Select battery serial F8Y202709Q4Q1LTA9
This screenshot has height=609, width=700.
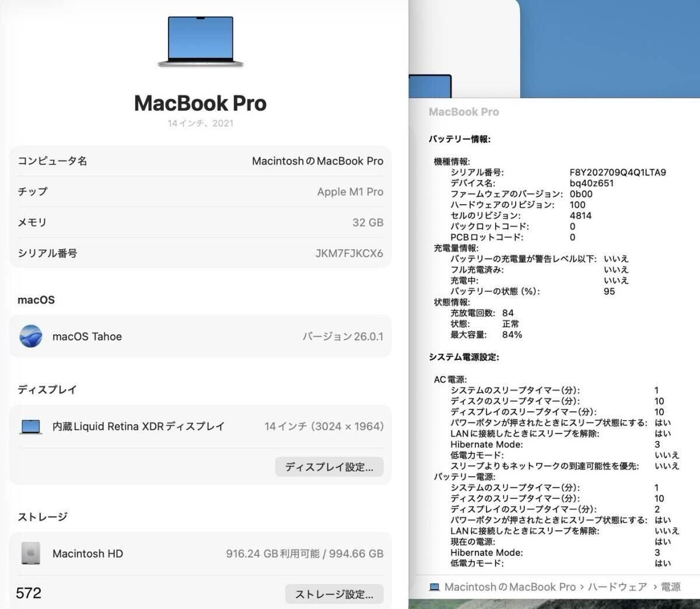pyautogui.click(x=617, y=172)
